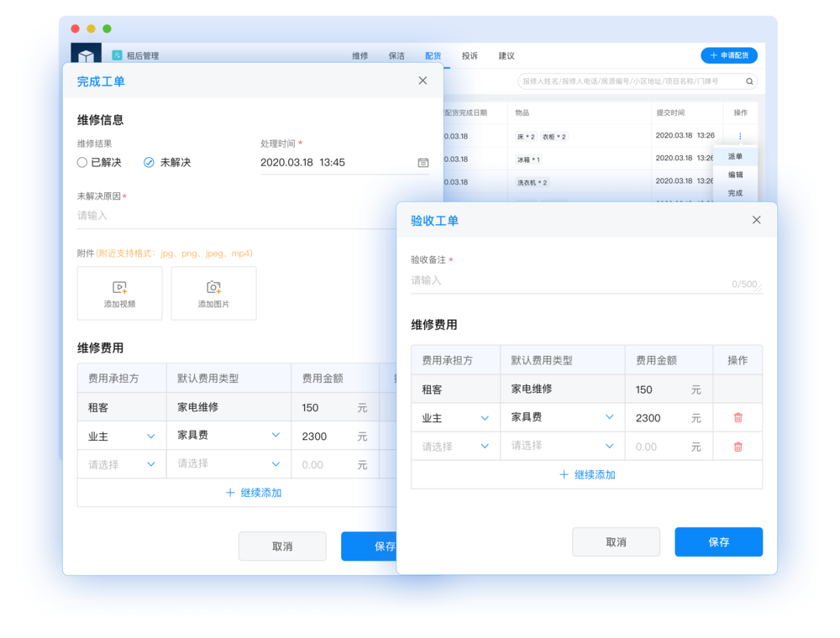Click the calendar icon beside 处理时间
Screen dimensions: 840x638
tap(423, 163)
